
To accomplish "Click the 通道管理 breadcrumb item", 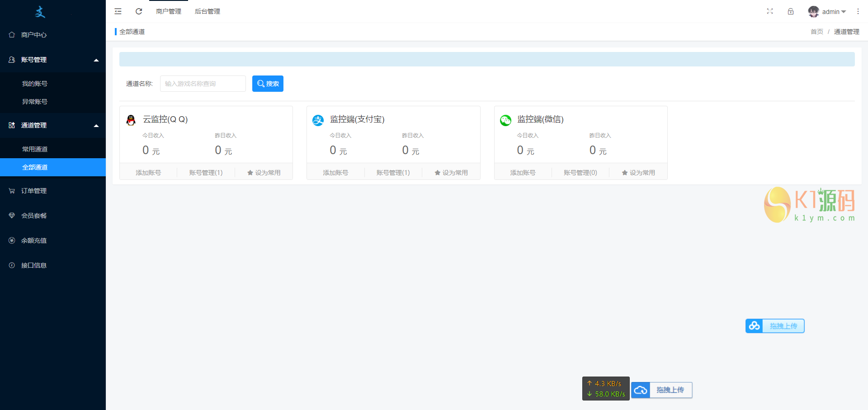I will coord(846,32).
